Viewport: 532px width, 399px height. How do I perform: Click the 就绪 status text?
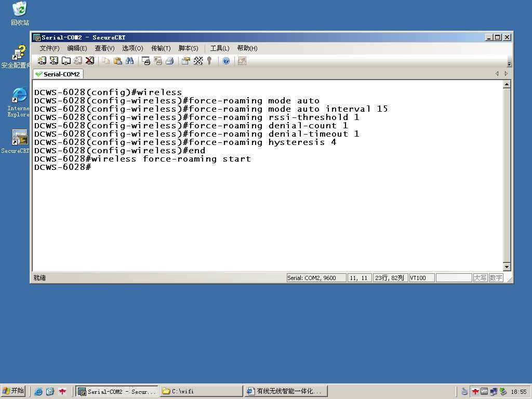click(x=39, y=278)
